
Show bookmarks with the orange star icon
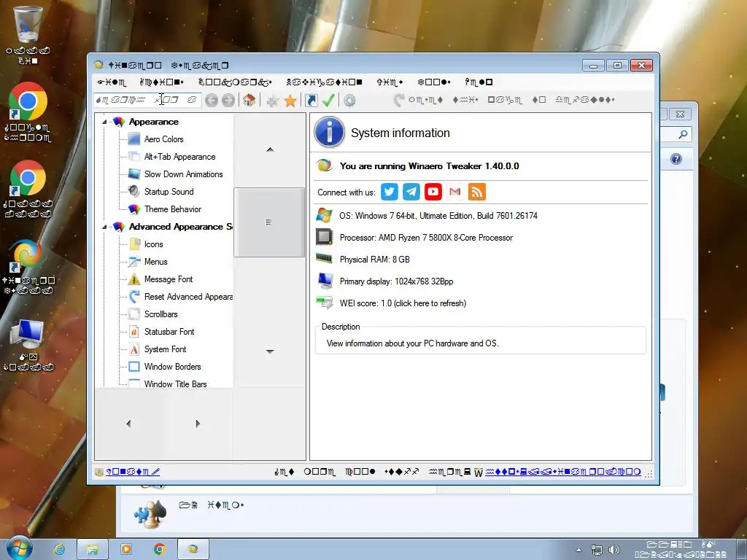[x=290, y=101]
